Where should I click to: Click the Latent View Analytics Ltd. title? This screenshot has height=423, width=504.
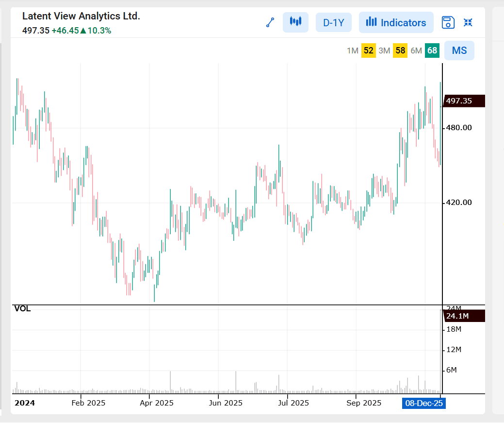[x=81, y=16]
